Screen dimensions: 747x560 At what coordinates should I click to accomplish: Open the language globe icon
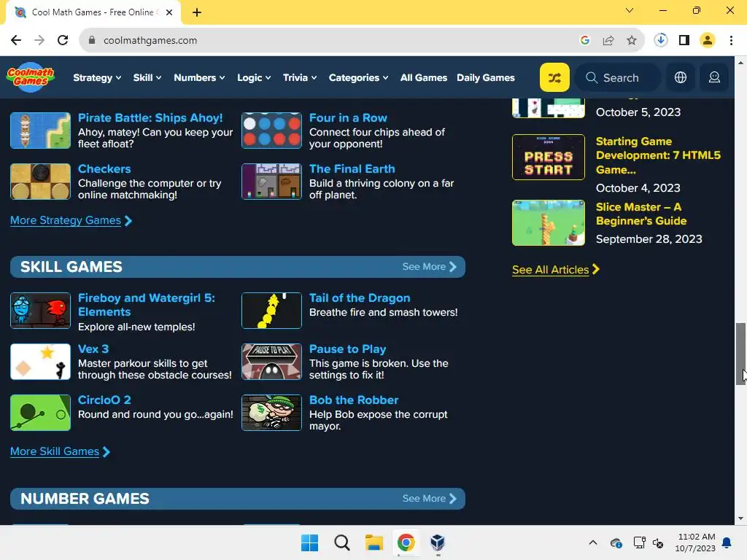(x=681, y=77)
